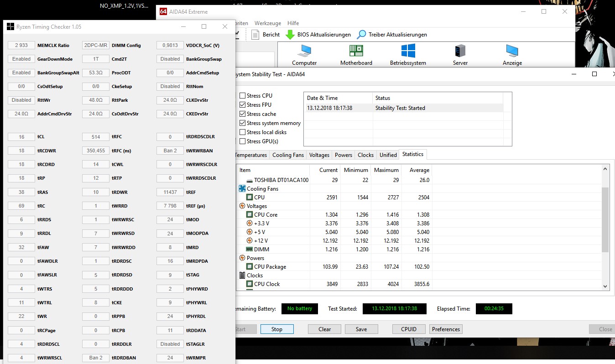
Task: Click the DIMM Config value 2DPC-MR
Action: click(x=96, y=45)
